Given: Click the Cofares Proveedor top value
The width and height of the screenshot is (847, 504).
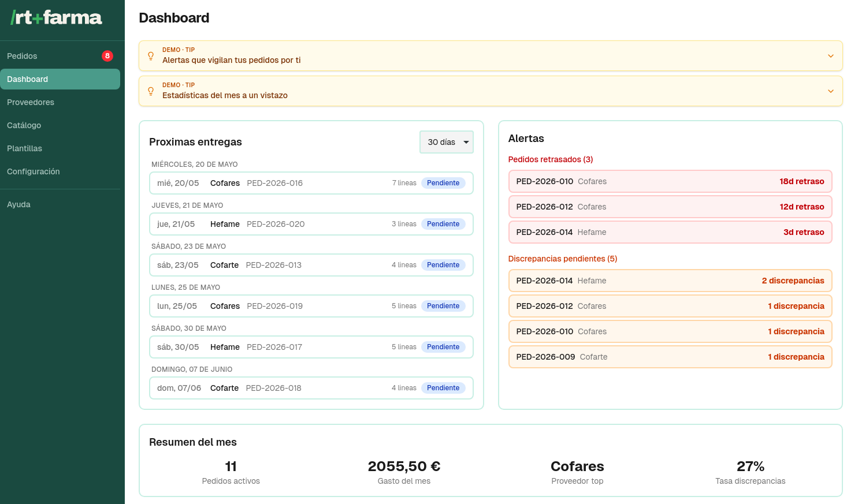Looking at the screenshot, I should pos(577,466).
